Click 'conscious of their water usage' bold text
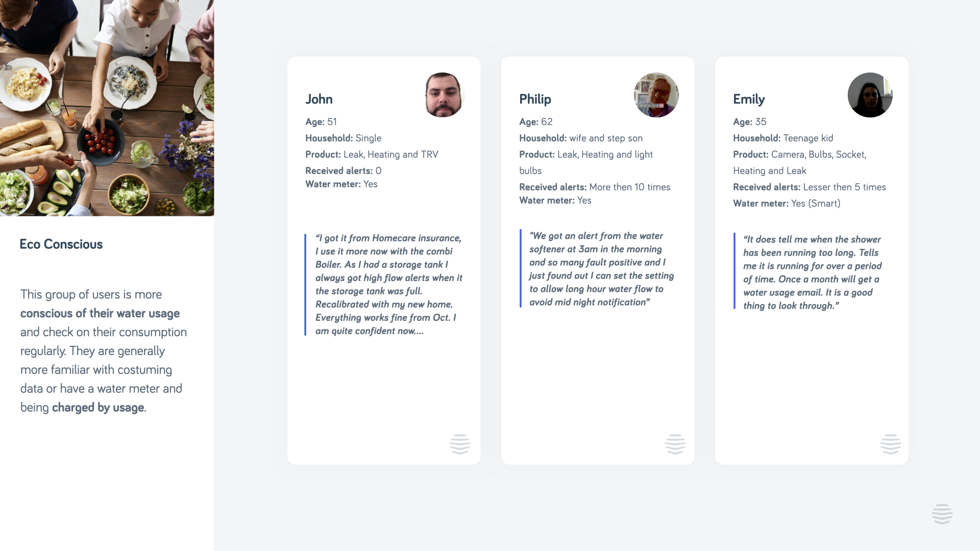 point(100,313)
